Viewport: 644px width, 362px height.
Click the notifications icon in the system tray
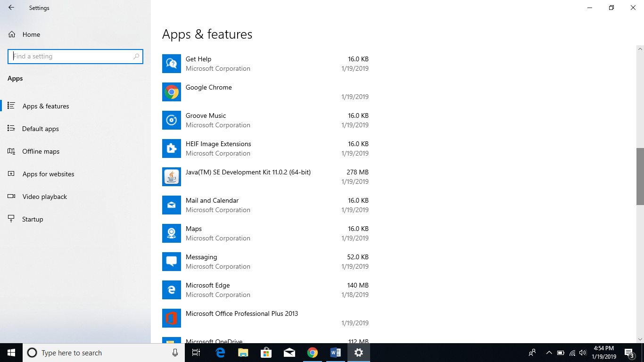[x=628, y=353]
